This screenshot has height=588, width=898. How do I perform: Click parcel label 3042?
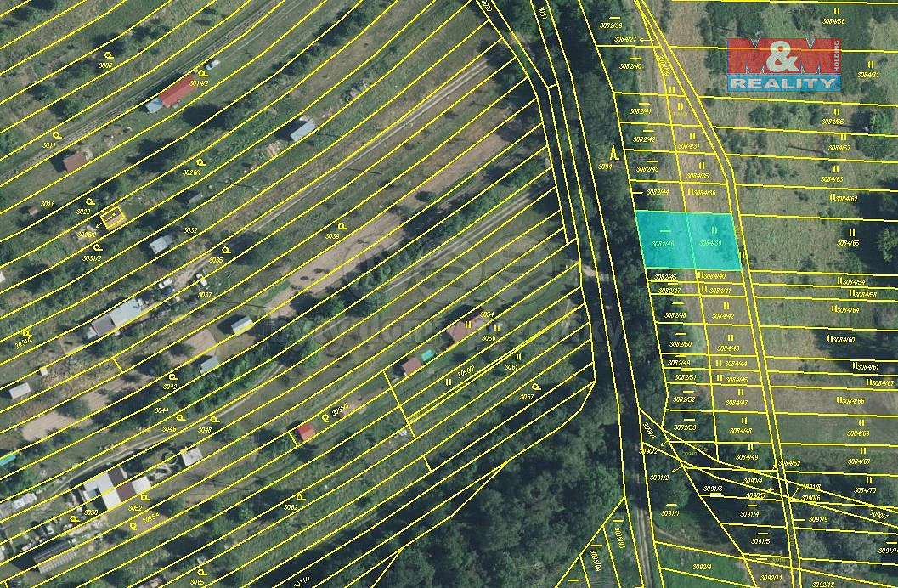pos(170,387)
